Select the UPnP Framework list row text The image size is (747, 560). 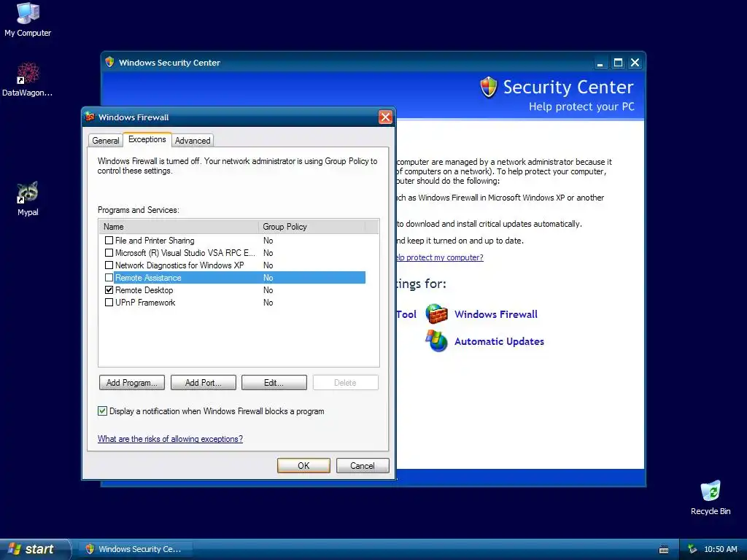coord(145,303)
